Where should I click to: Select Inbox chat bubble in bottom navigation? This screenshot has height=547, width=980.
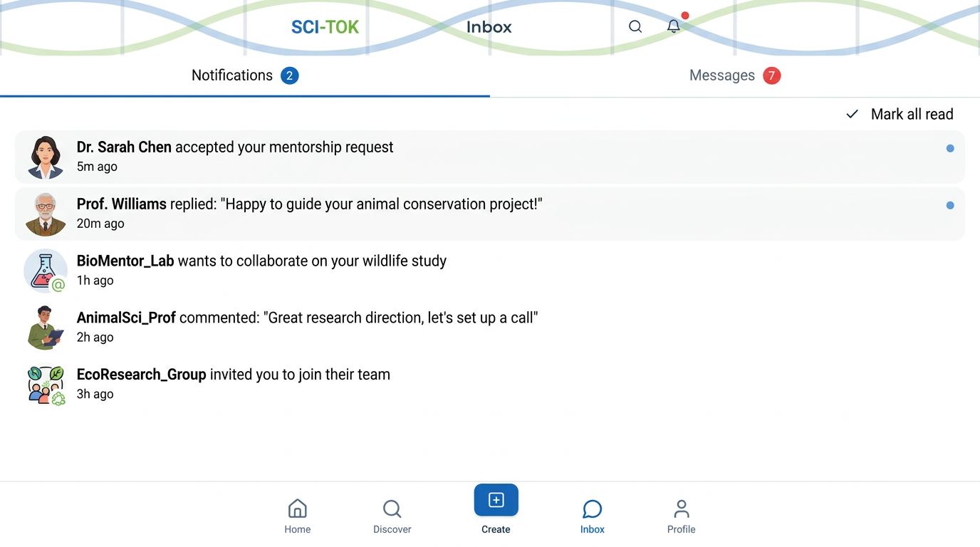593,516
